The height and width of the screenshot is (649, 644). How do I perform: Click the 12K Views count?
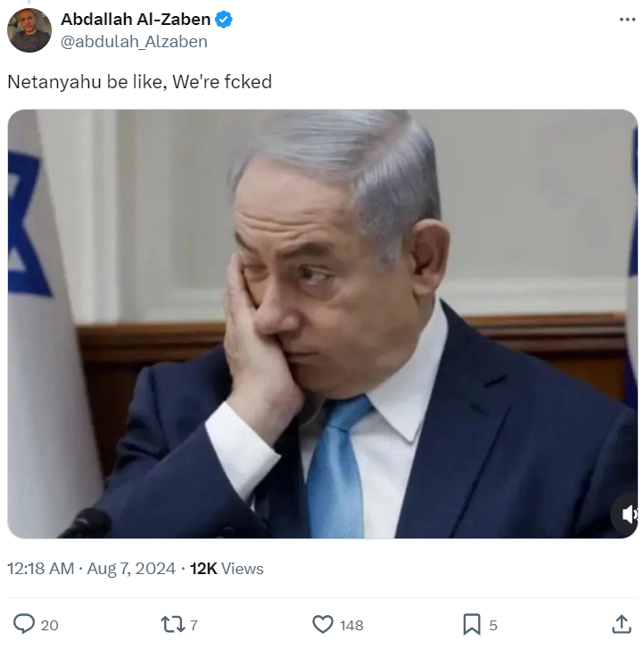[227, 569]
